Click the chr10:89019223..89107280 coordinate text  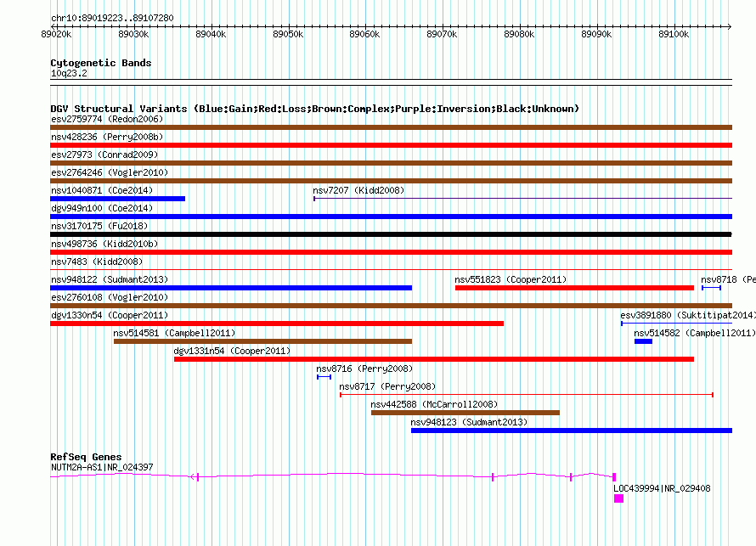(x=112, y=18)
